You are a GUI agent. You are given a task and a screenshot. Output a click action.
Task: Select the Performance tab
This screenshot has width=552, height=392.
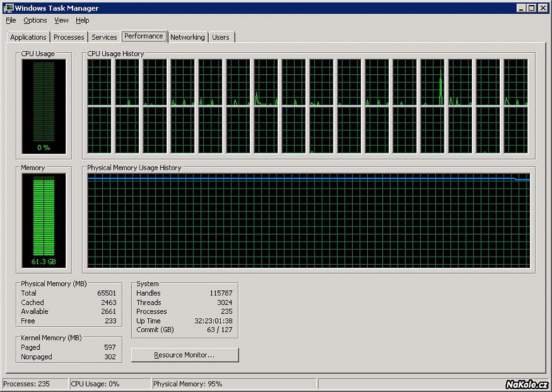click(144, 36)
